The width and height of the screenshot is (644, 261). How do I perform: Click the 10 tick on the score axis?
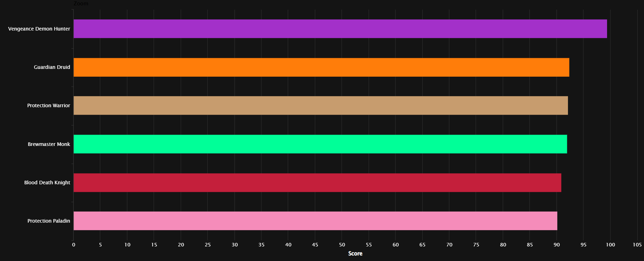pyautogui.click(x=127, y=245)
